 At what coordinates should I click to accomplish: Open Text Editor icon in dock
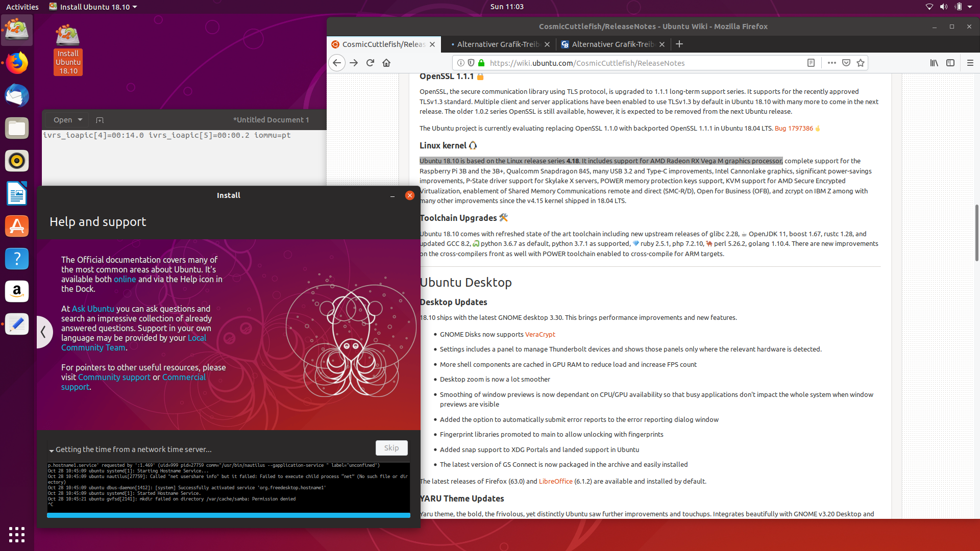pos(17,324)
